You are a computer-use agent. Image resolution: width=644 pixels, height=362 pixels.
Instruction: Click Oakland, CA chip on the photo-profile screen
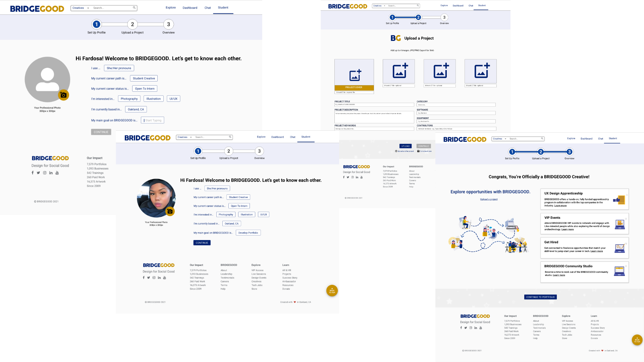coord(232,224)
